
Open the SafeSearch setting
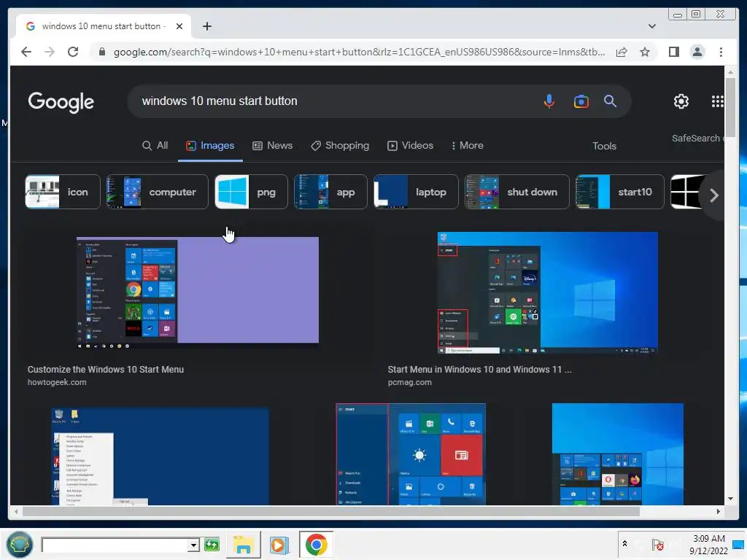(x=697, y=138)
